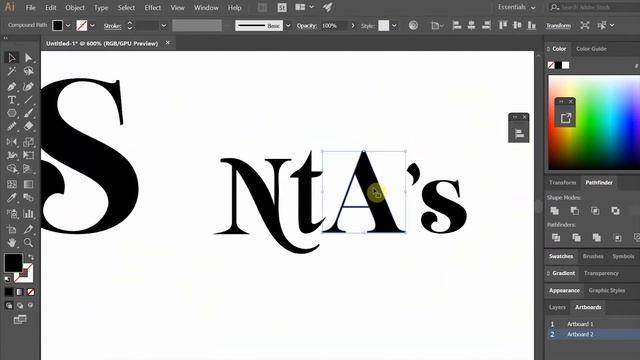The width and height of the screenshot is (640, 360).
Task: Select the Direct Selection tool
Action: tap(28, 58)
